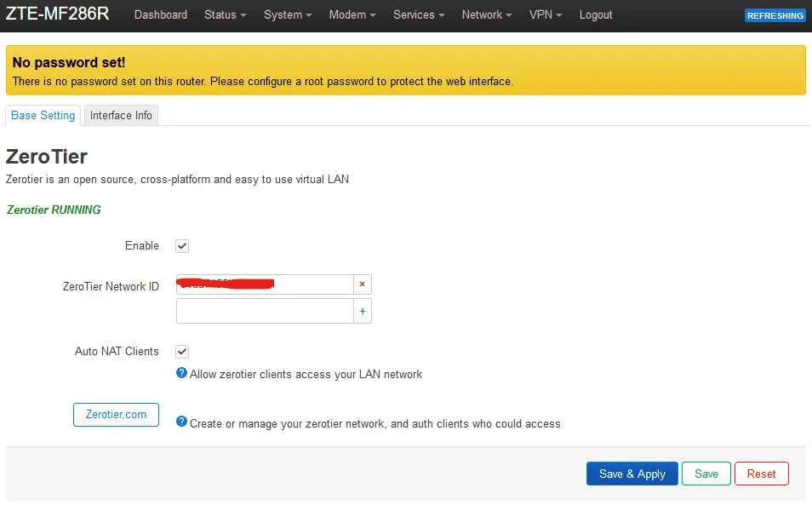This screenshot has width=812, height=517.
Task: Click Save & Apply
Action: tap(632, 474)
